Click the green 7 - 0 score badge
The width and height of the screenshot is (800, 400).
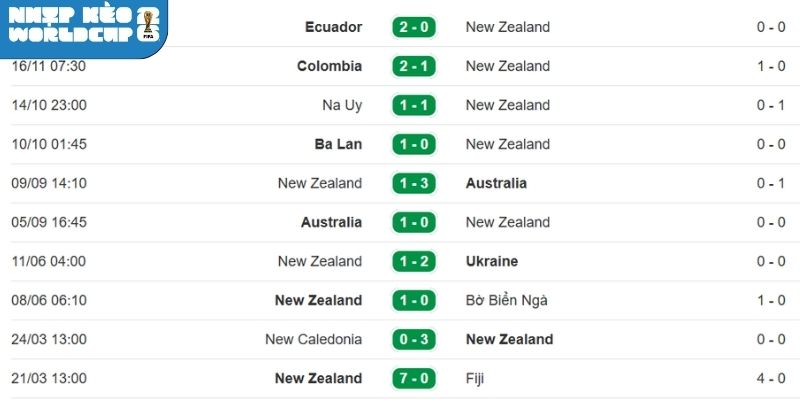[413, 379]
